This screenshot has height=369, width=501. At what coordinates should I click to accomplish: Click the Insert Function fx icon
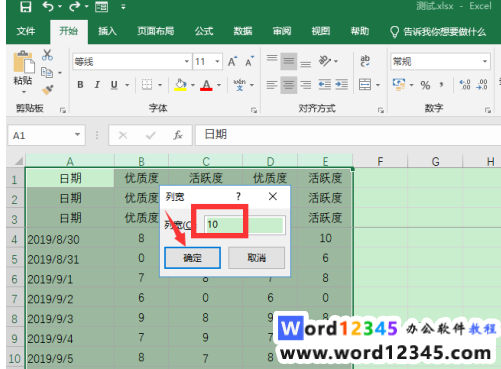pos(178,135)
